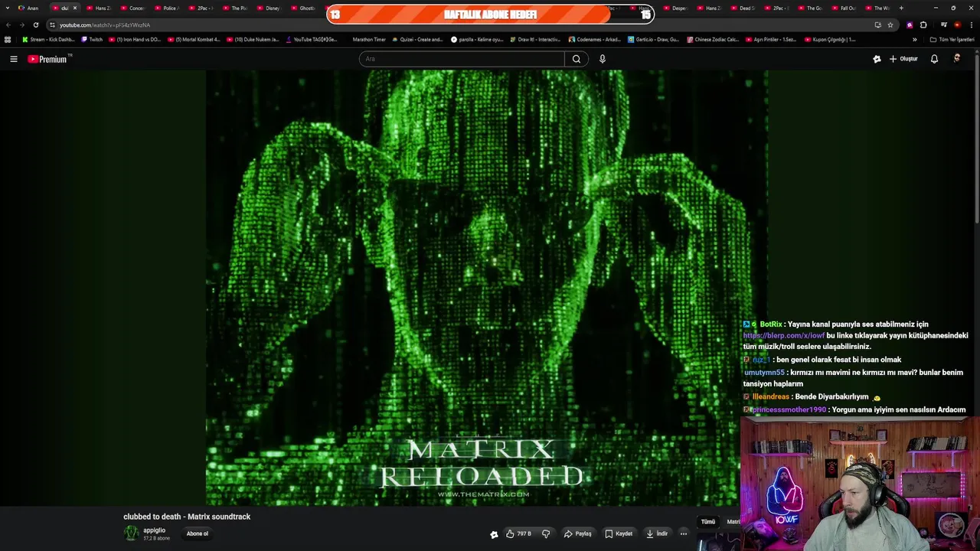Image resolution: width=980 pixels, height=551 pixels.
Task: Open the YouTube guide hamburger menu
Action: [13, 59]
